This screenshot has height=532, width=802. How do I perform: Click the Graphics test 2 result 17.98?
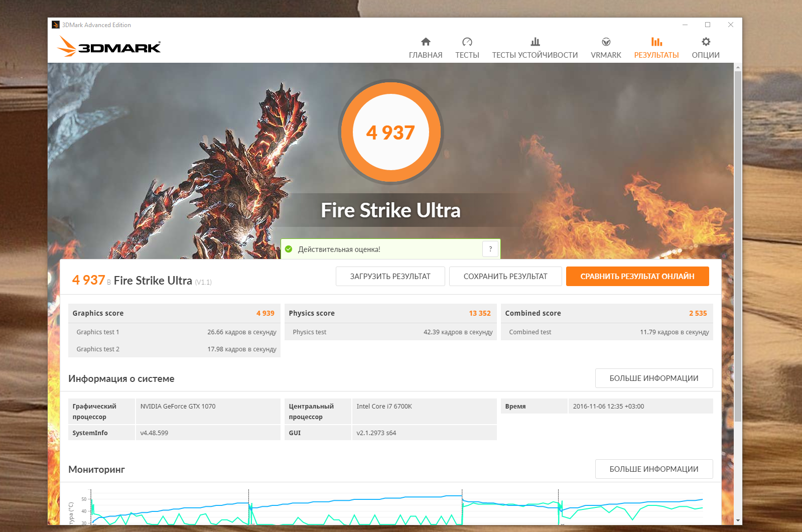click(242, 349)
